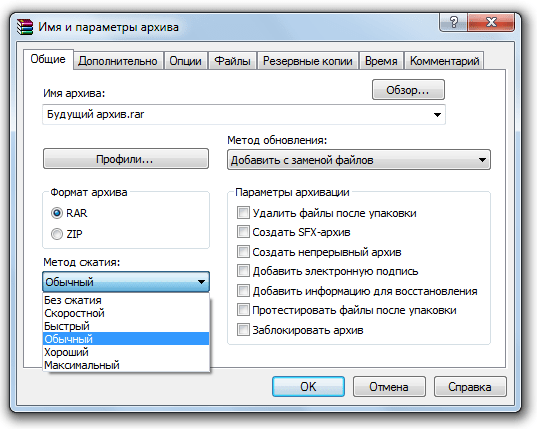Enable Добавить электронную подпись option
The width and height of the screenshot is (537, 429).
(243, 271)
